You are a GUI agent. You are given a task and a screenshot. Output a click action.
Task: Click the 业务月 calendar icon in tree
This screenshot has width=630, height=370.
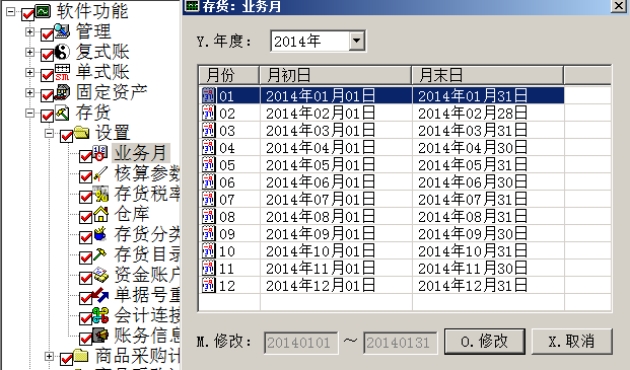pos(100,153)
